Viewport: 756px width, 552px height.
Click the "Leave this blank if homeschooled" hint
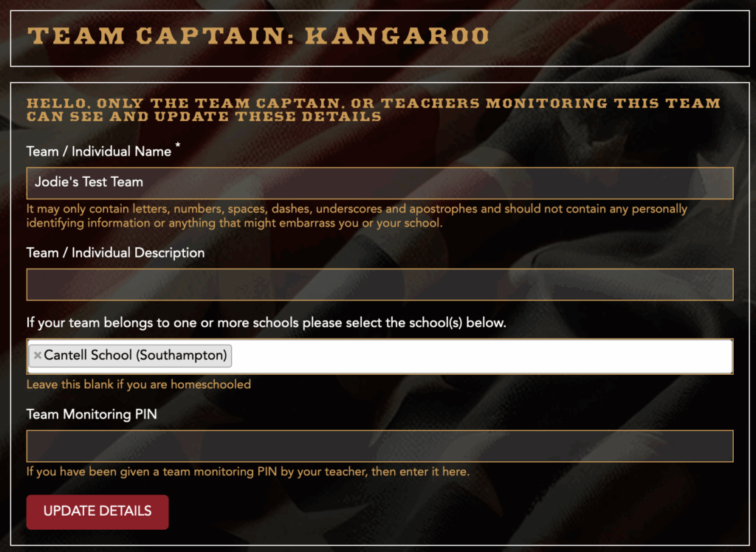138,384
